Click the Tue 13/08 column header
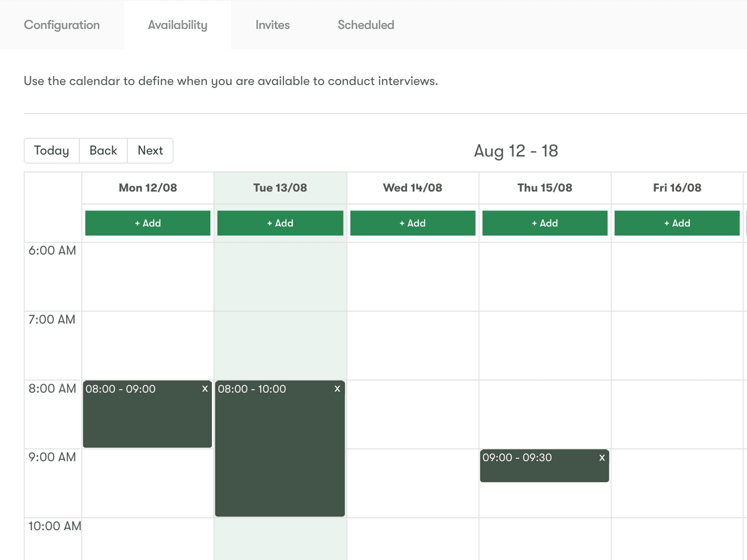Screen dimensions: 747x560 [x=280, y=188]
